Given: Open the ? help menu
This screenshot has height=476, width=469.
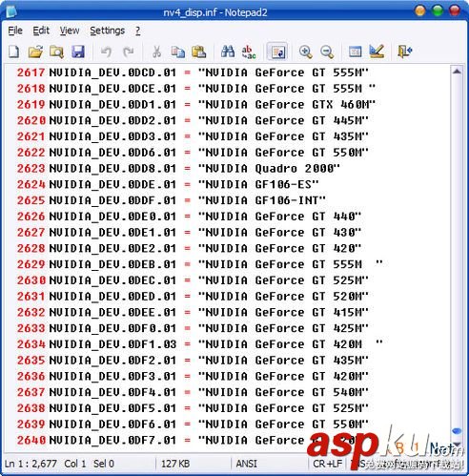Looking at the screenshot, I should click(x=138, y=31).
